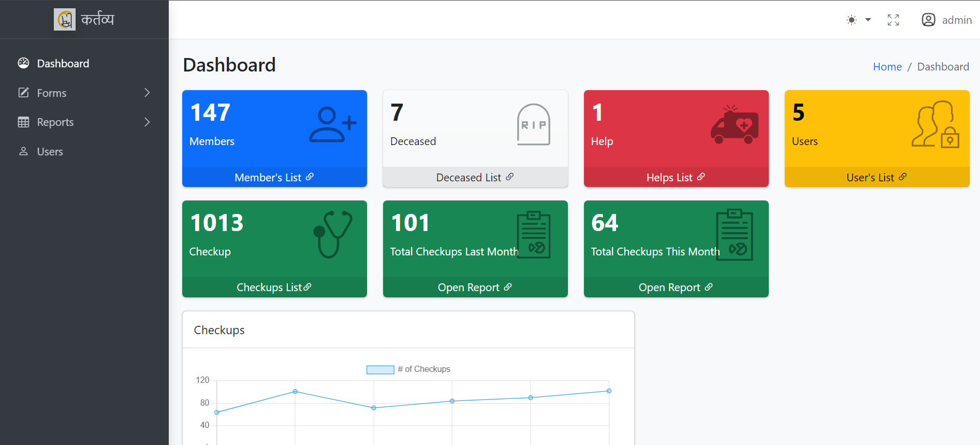
Task: Click the clipboard icon on Last Month card
Action: pyautogui.click(x=533, y=235)
